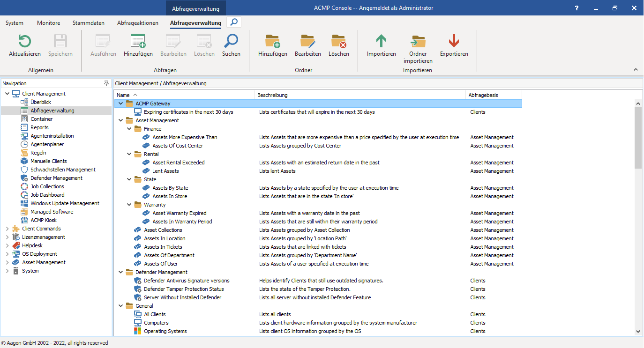The image size is (644, 348).
Task: Open the Suchen magnifier in Abfragen group
Action: pyautogui.click(x=231, y=41)
